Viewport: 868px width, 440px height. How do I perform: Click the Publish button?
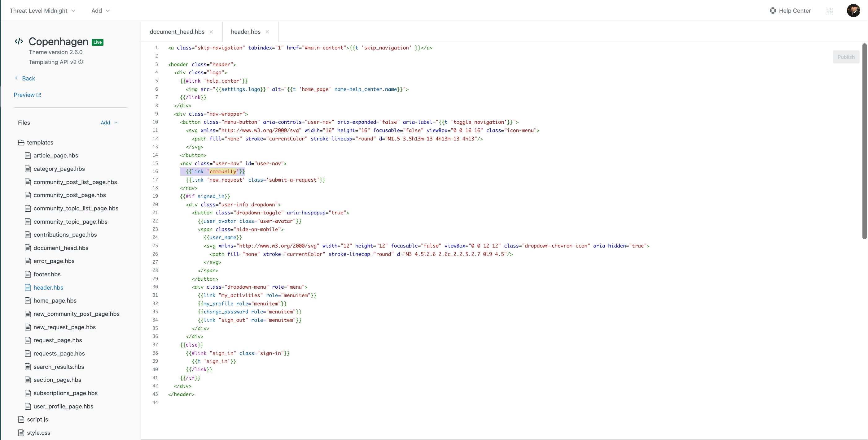[x=846, y=57]
